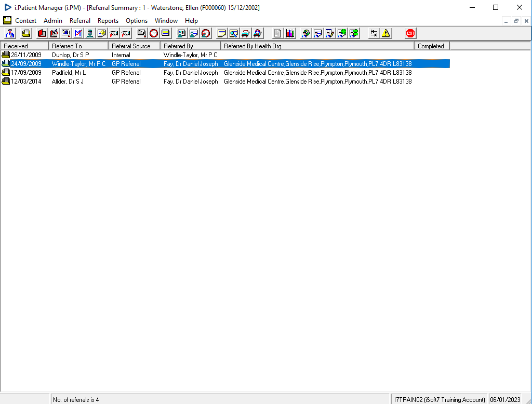Click the opposing arrows tab icon
532x404 pixels.
[374, 33]
